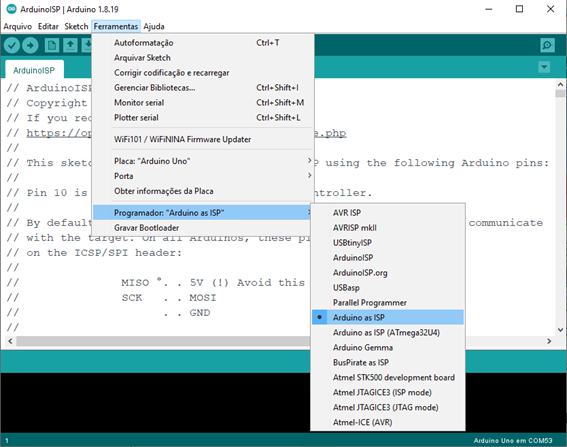Viewport: 567px width, 447px height.
Task: Select BusPirate as ISP
Action: click(x=388, y=362)
